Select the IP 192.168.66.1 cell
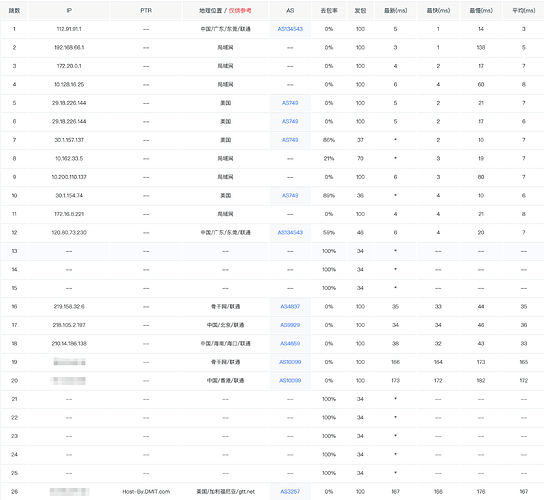The width and height of the screenshot is (544, 500). click(69, 48)
